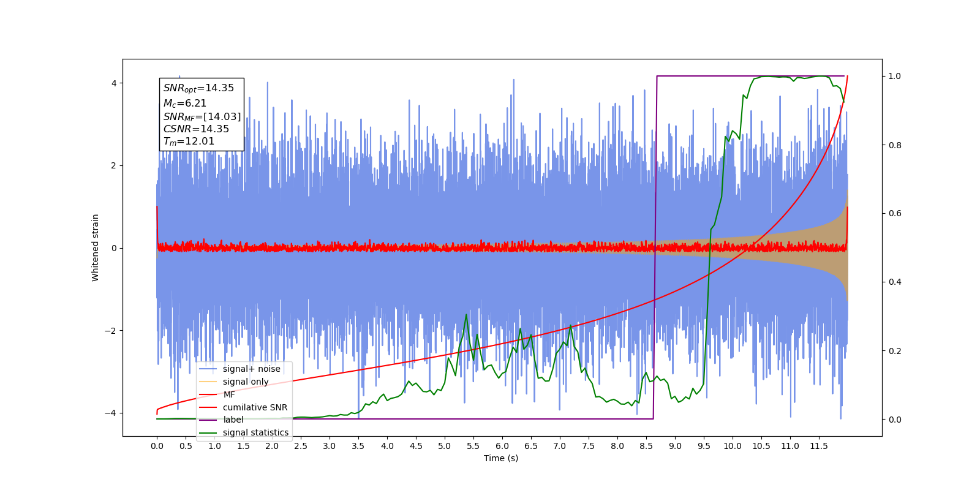Click the SNRMF=[14.03] annotation text
This screenshot has width=980, height=490.
pos(202,116)
